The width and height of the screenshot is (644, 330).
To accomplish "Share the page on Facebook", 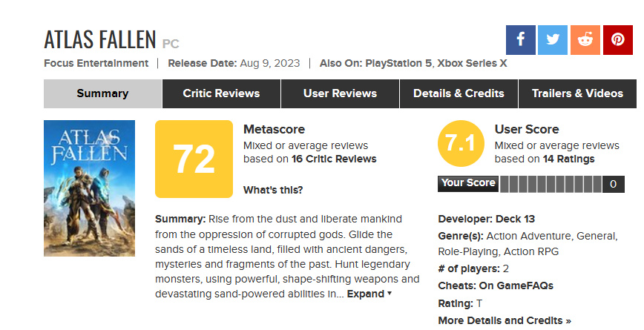I will [x=521, y=40].
